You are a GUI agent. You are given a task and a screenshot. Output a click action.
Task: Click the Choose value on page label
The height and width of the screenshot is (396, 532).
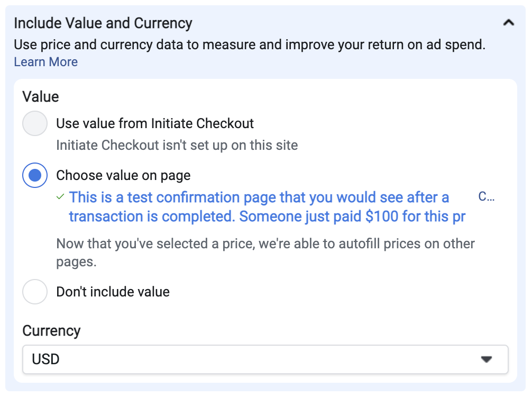(124, 176)
